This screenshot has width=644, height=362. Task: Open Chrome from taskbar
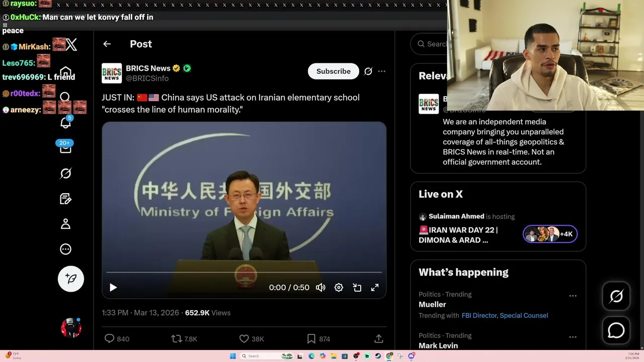click(x=389, y=356)
